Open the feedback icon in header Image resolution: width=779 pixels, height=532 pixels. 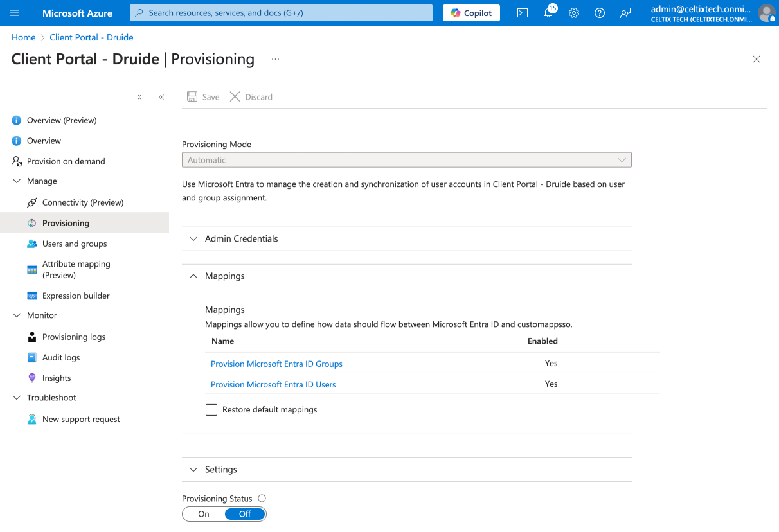pyautogui.click(x=625, y=13)
